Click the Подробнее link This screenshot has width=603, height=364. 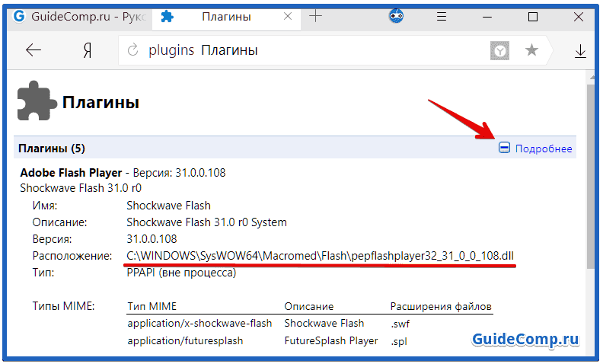point(544,148)
